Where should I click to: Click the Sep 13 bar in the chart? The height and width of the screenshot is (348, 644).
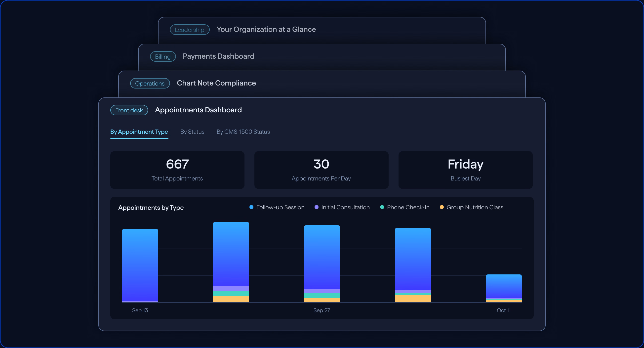click(140, 265)
